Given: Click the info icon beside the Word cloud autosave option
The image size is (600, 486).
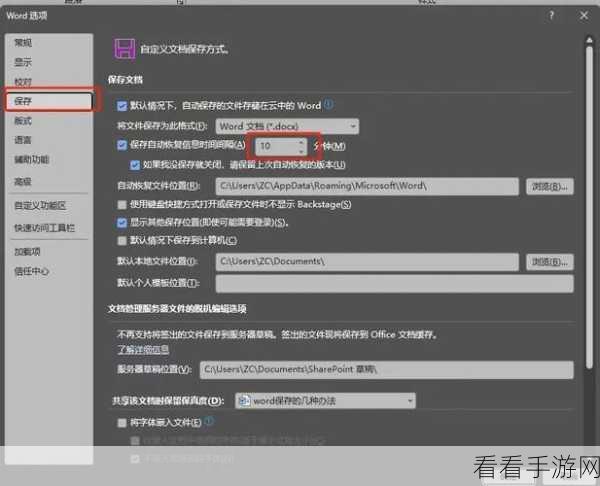Looking at the screenshot, I should click(x=328, y=104).
